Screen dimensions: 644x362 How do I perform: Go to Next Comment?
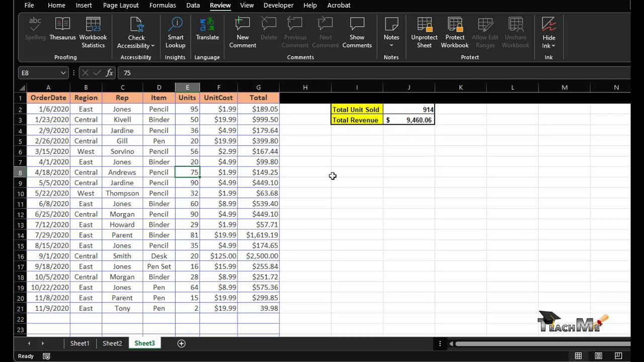pyautogui.click(x=326, y=33)
